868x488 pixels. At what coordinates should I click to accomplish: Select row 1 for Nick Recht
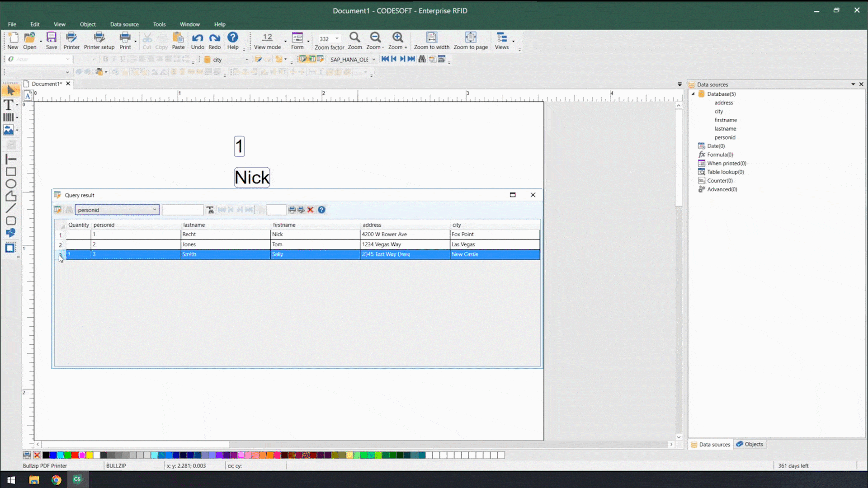[298, 234]
